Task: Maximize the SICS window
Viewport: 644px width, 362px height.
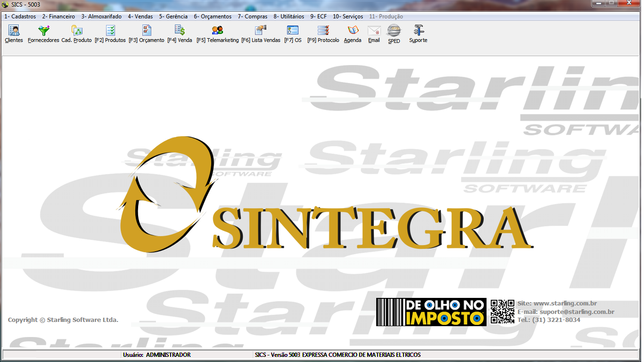Action: (x=612, y=3)
